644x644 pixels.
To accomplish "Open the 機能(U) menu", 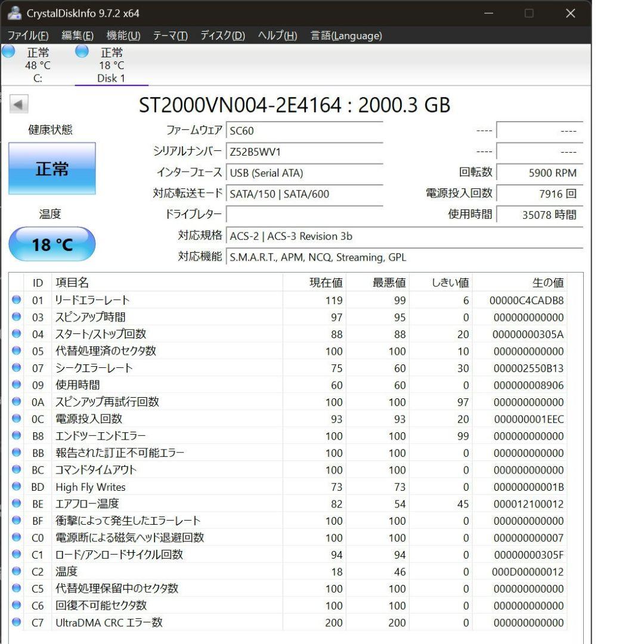I will pyautogui.click(x=123, y=36).
